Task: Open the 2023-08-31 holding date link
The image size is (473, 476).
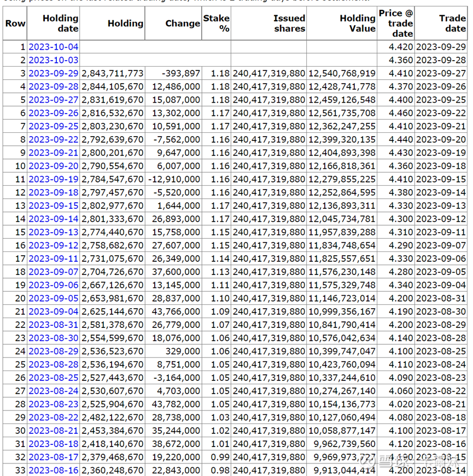Action: 54,325
